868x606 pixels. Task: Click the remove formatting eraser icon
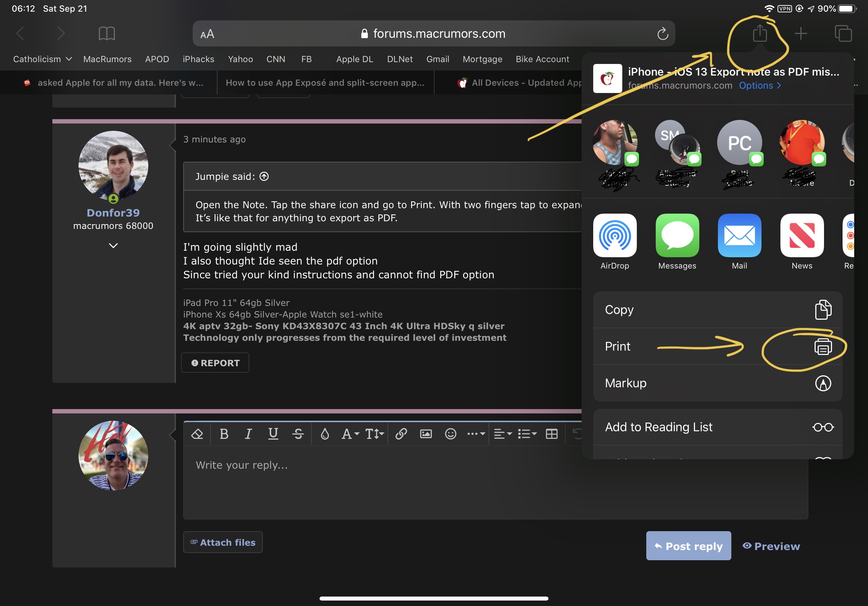[x=197, y=434]
